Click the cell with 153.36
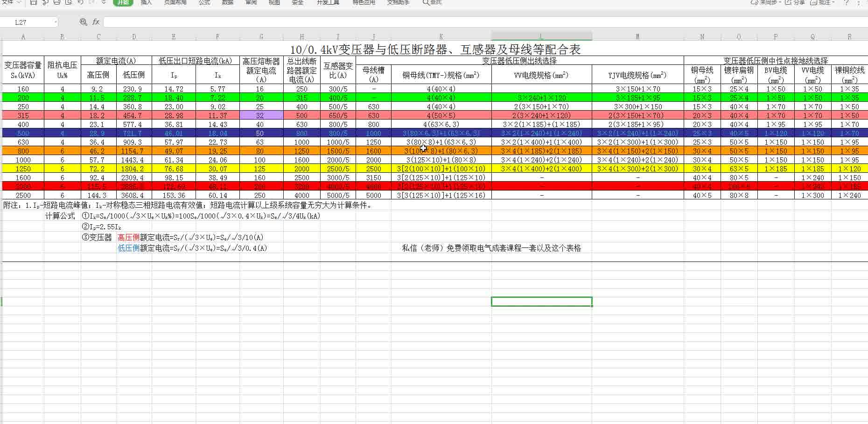This screenshot has width=868, height=424. click(x=174, y=195)
